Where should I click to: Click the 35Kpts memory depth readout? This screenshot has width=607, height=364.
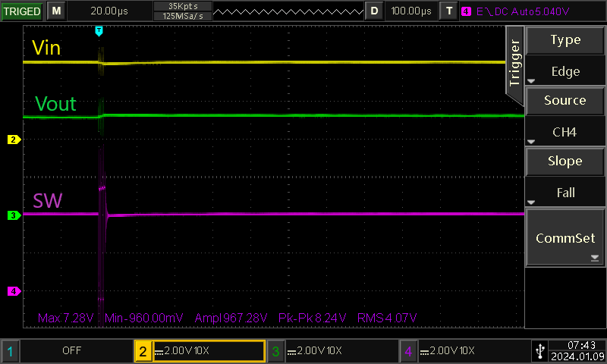(183, 6)
